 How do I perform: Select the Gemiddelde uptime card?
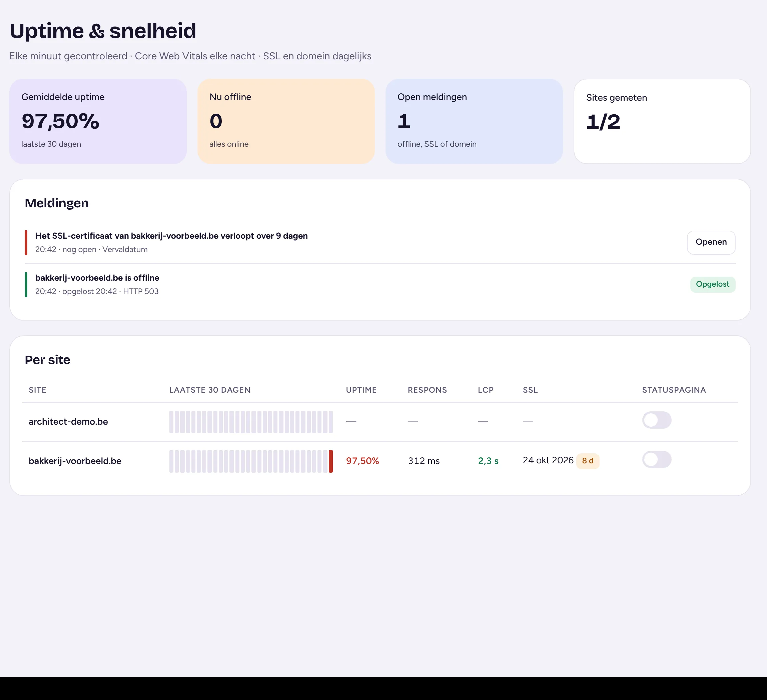point(98,121)
